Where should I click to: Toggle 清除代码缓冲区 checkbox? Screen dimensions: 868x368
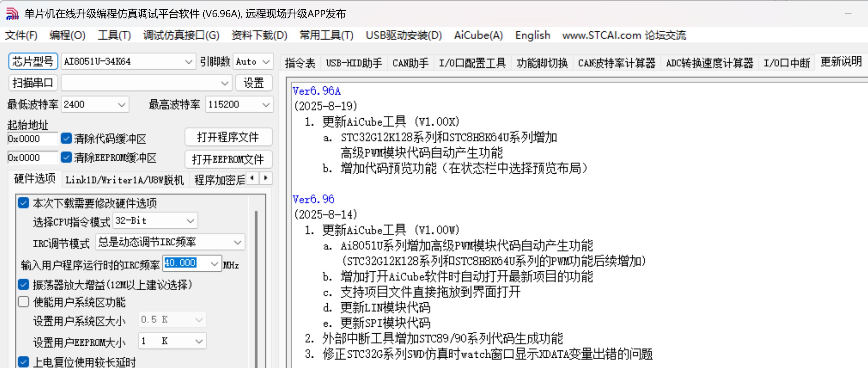click(66, 139)
